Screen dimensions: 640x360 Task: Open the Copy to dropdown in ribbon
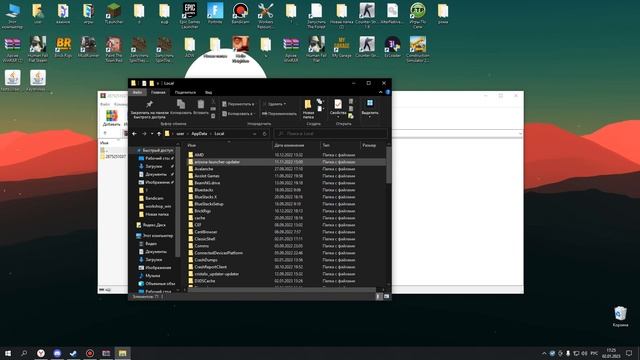(238, 113)
